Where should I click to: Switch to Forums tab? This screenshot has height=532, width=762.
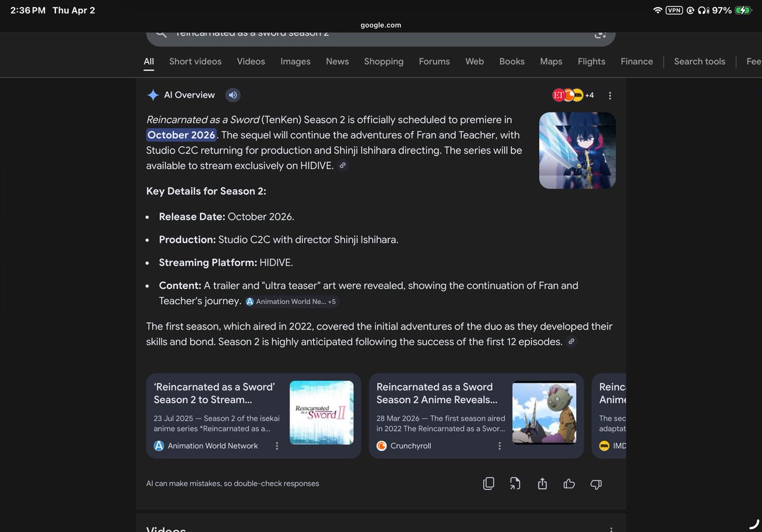(434, 62)
